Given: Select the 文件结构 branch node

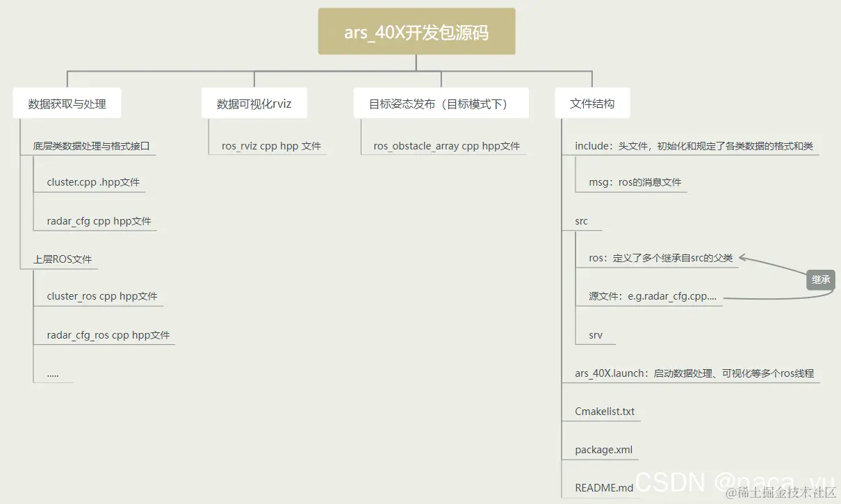Looking at the screenshot, I should (592, 102).
